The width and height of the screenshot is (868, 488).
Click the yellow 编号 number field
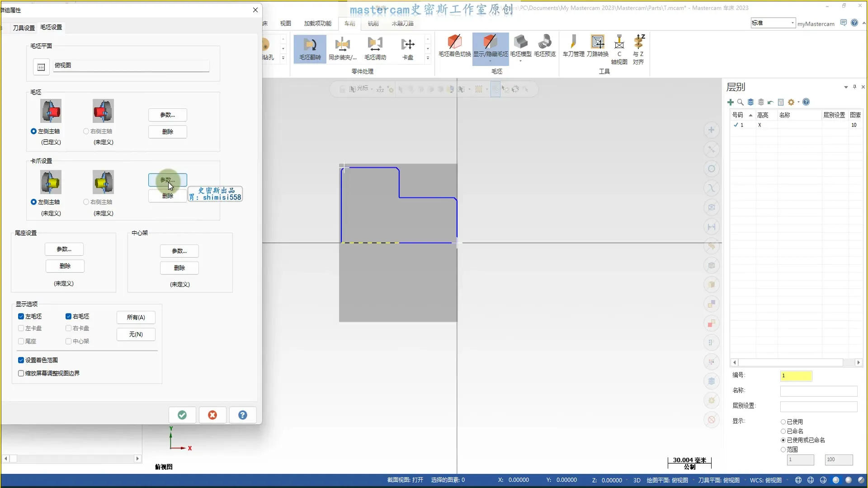click(796, 375)
